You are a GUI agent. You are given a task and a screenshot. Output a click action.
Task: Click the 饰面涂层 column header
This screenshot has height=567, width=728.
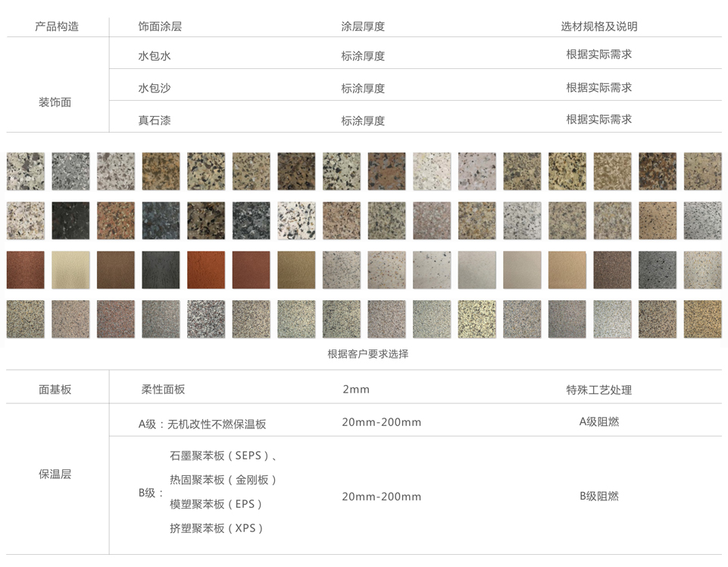point(160,27)
